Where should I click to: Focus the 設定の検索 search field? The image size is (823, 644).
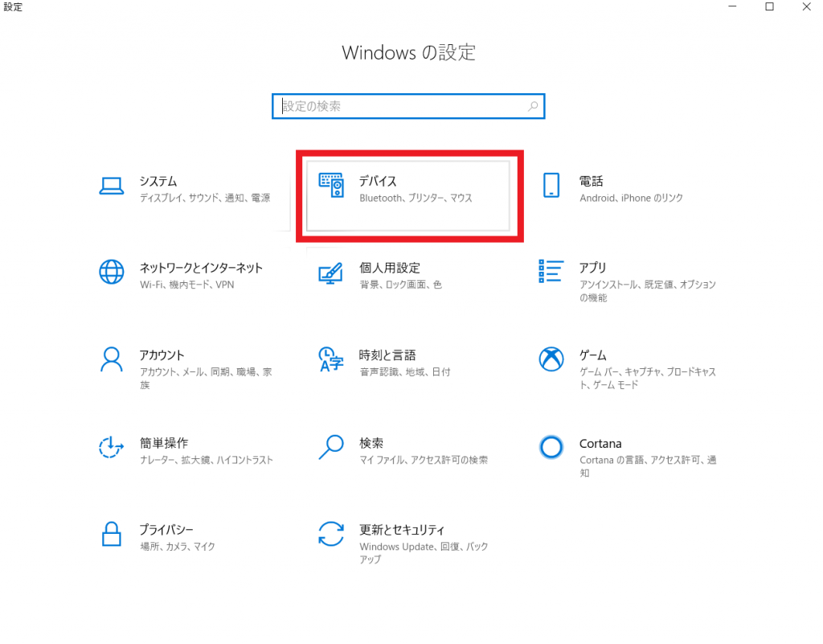[408, 106]
